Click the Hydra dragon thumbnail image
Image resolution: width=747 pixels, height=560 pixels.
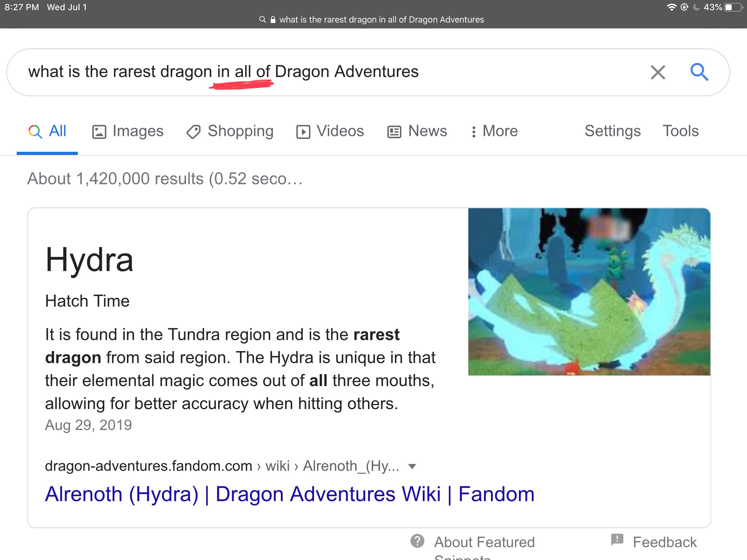pyautogui.click(x=591, y=291)
